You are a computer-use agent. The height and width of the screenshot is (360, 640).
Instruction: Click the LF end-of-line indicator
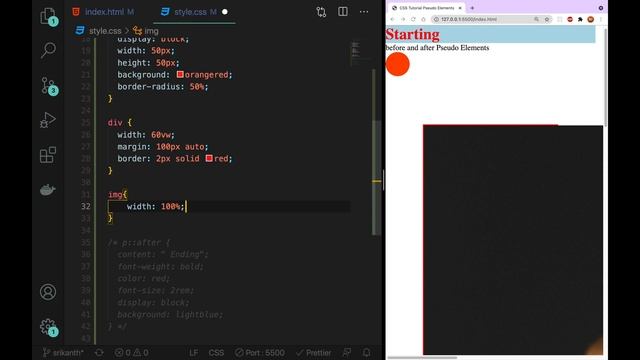[193, 353]
